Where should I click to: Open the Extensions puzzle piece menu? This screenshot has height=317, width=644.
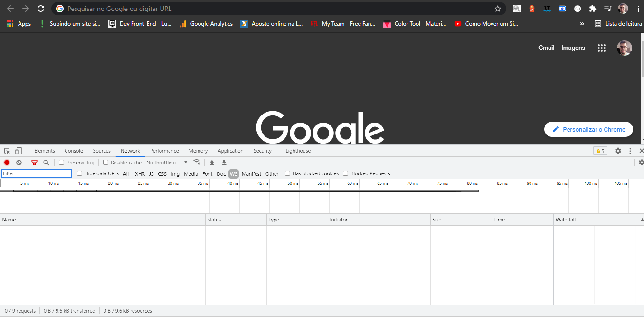tap(592, 9)
